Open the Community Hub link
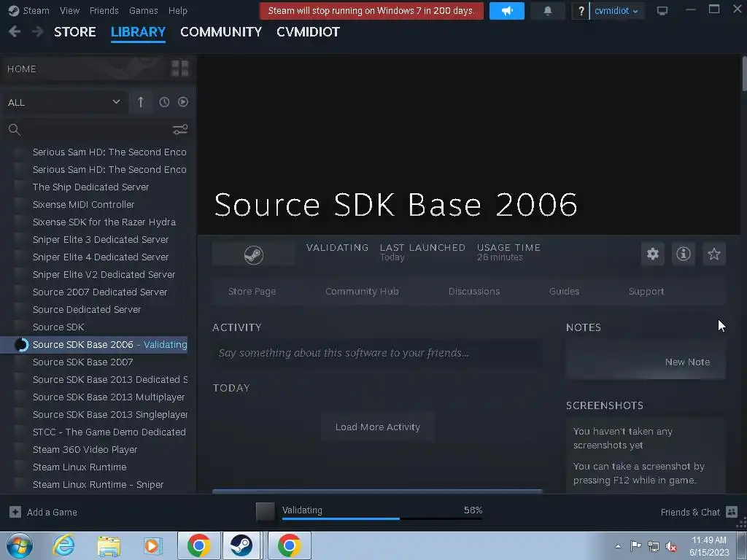747x560 pixels. pos(362,292)
